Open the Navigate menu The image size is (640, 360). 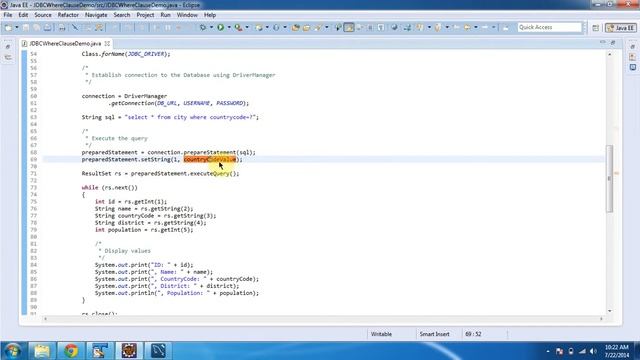96,15
